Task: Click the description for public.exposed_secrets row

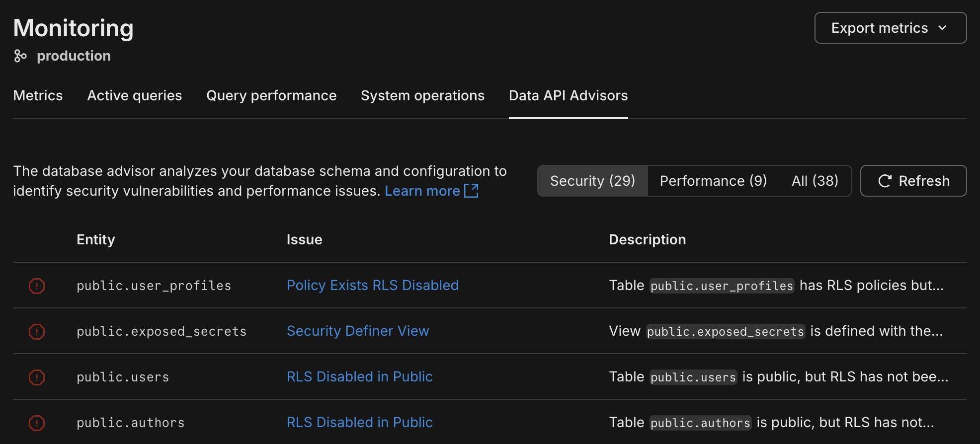Action: tap(776, 331)
